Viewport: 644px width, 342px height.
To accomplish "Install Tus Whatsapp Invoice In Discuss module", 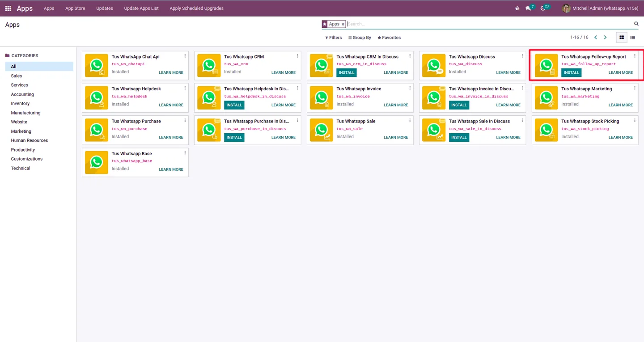I will coord(459,105).
